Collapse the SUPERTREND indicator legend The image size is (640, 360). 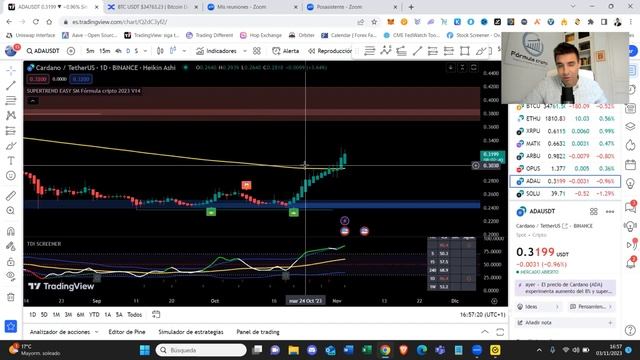(33, 100)
